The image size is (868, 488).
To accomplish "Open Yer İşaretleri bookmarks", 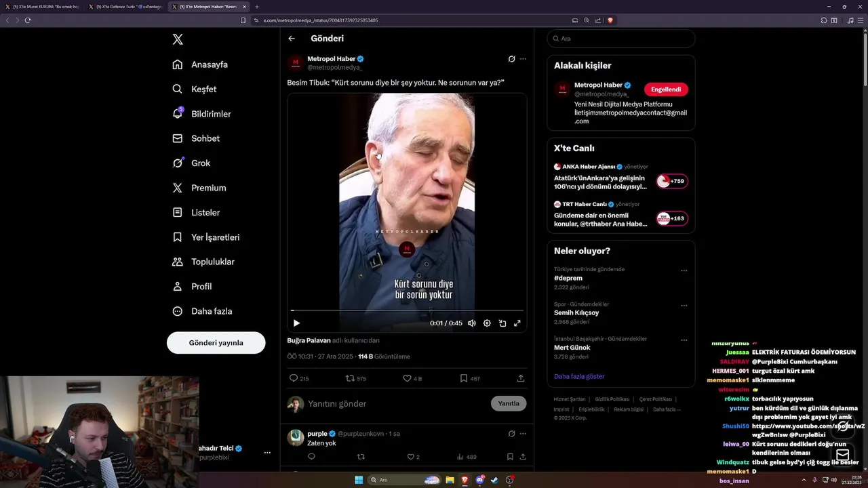I will [x=205, y=237].
